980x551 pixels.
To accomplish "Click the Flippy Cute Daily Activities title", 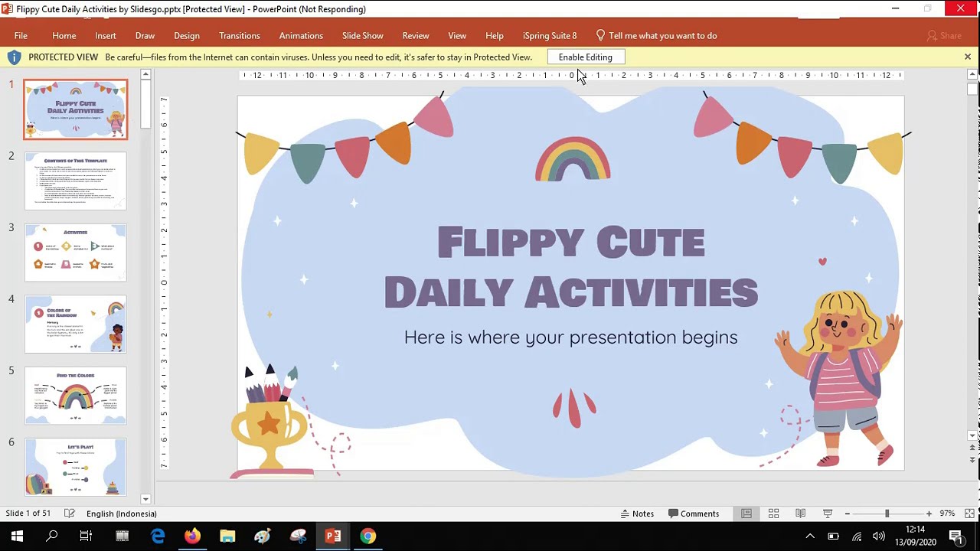I will click(x=571, y=267).
